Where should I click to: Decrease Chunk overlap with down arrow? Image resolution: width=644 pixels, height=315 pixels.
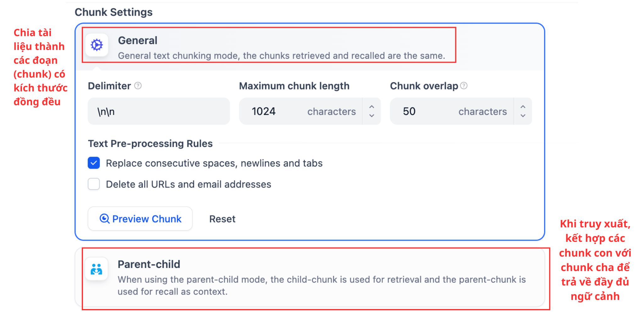pyautogui.click(x=523, y=116)
